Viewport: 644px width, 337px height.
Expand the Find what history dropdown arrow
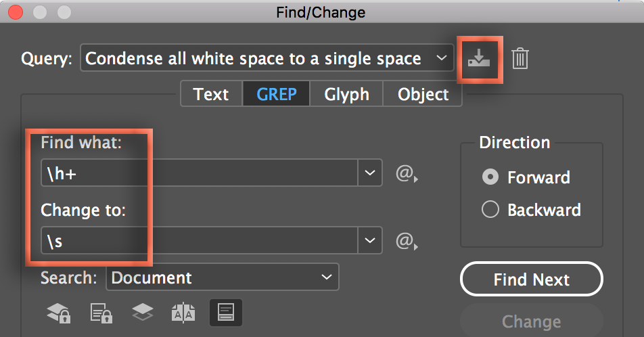[369, 173]
